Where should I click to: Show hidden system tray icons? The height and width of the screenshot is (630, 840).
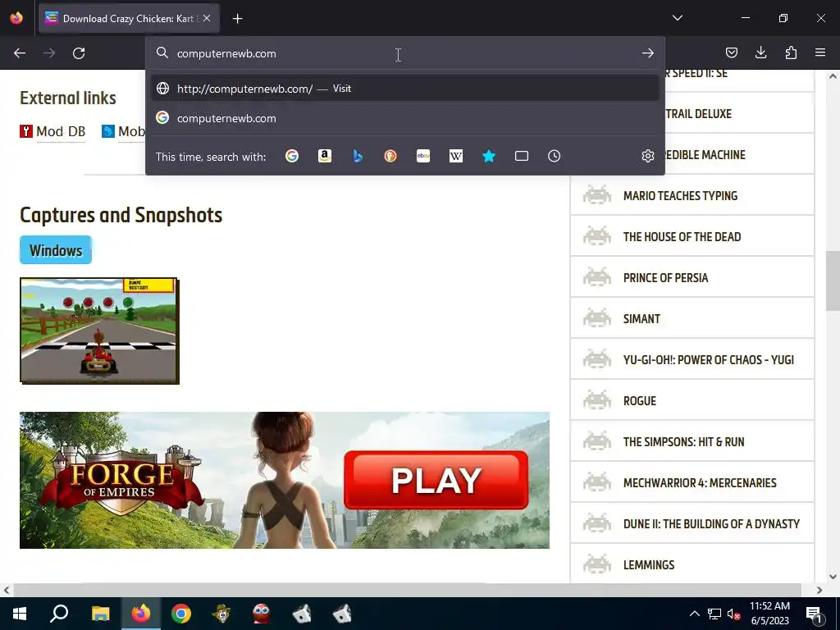tap(694, 614)
